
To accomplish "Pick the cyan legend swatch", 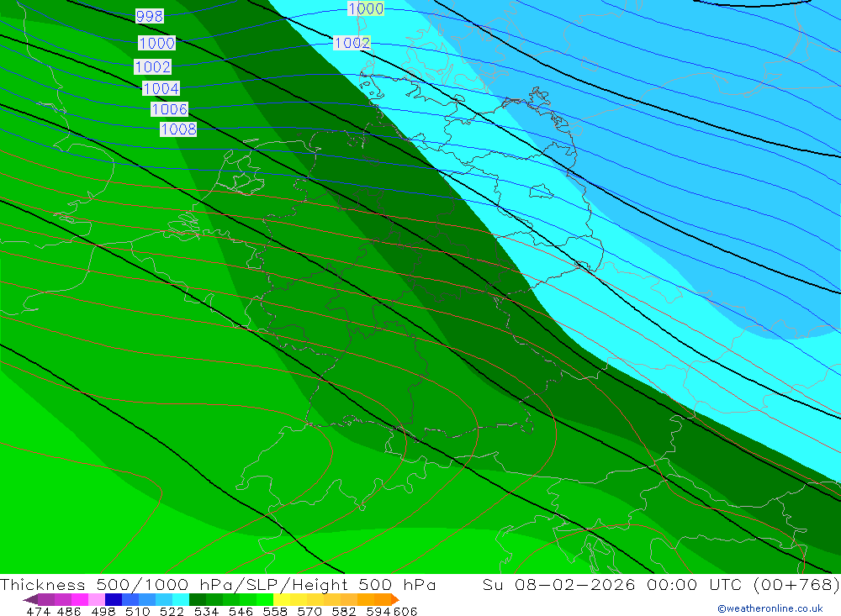I will 181,599.
